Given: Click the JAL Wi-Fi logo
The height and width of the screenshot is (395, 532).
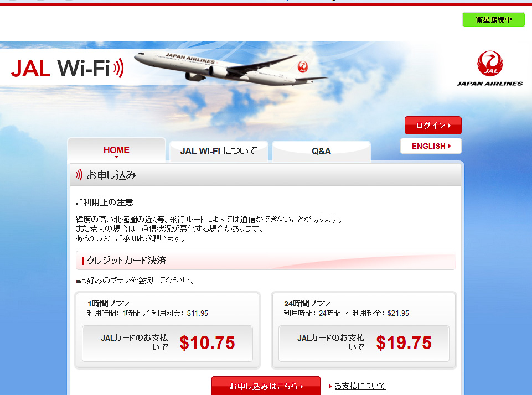Looking at the screenshot, I should pyautogui.click(x=67, y=68).
